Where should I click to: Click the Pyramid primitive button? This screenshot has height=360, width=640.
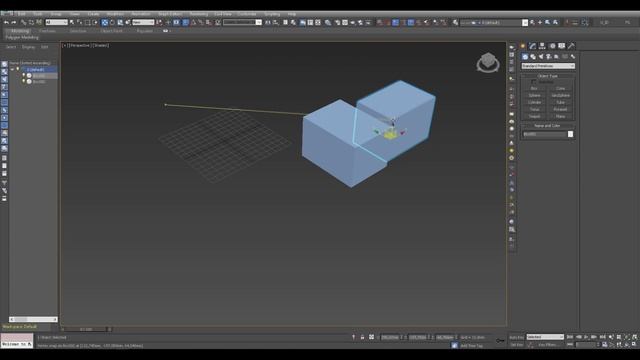click(560, 109)
